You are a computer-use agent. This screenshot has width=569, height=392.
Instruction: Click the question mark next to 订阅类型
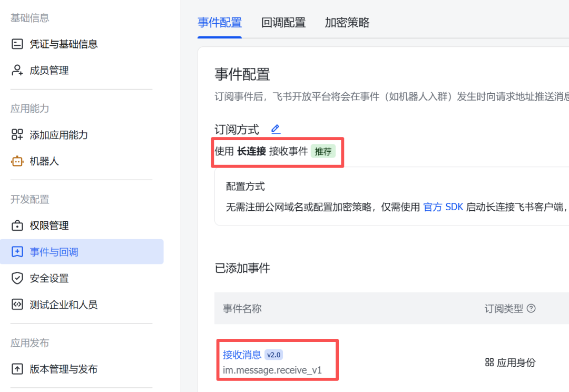pos(532,309)
